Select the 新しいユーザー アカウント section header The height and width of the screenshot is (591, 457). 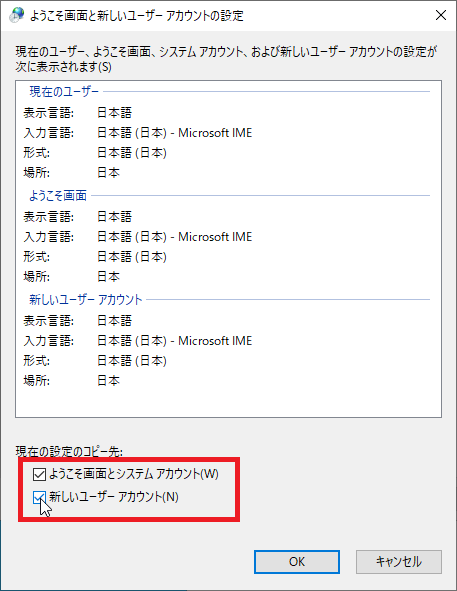(86, 300)
